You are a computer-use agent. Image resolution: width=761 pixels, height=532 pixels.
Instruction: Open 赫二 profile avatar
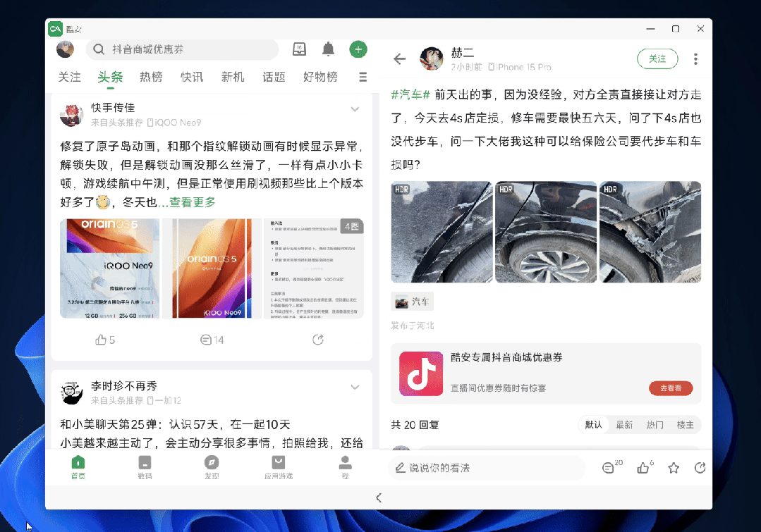[x=432, y=58]
